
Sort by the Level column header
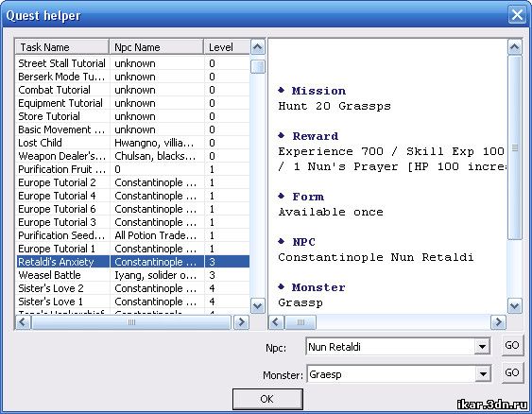[x=227, y=47]
